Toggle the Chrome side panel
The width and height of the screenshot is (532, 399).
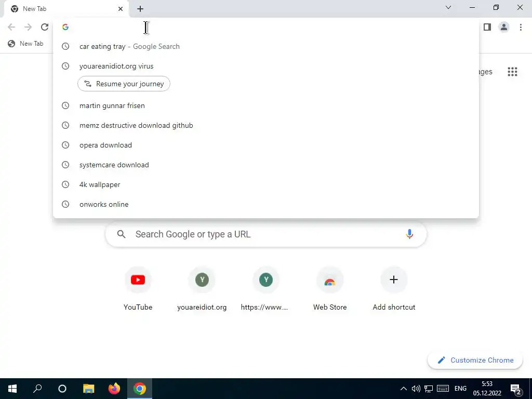pos(487,27)
